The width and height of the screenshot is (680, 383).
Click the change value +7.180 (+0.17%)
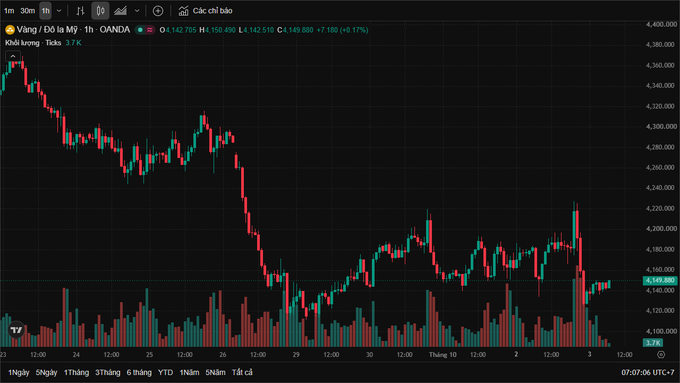[x=342, y=30]
